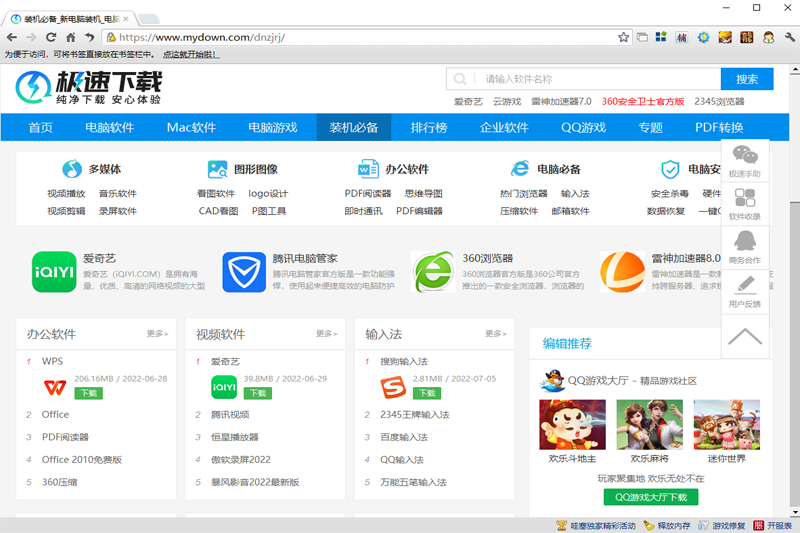Open the 欢乐麻将 game thumbnail

(649, 424)
